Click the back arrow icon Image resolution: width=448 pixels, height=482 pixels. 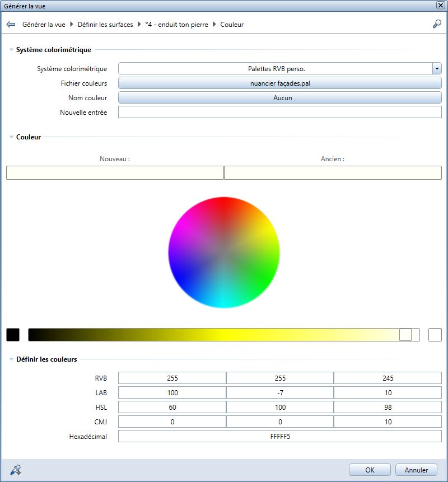pyautogui.click(x=11, y=24)
